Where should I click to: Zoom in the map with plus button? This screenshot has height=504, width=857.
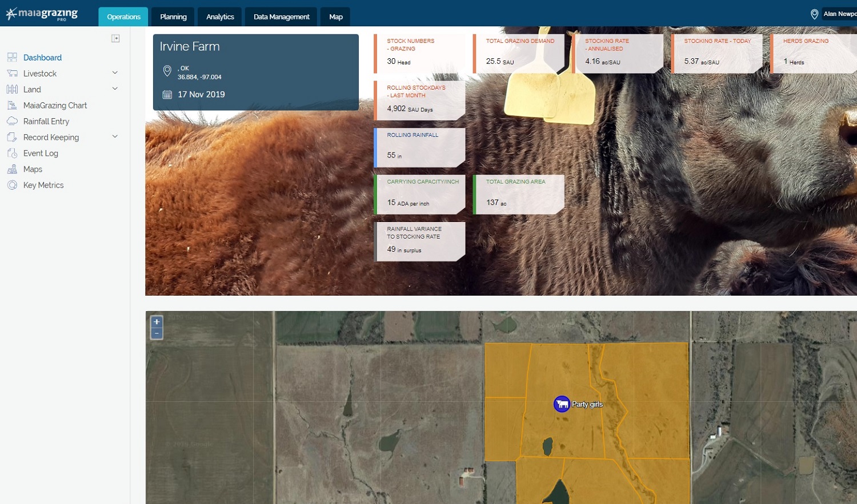(x=157, y=322)
